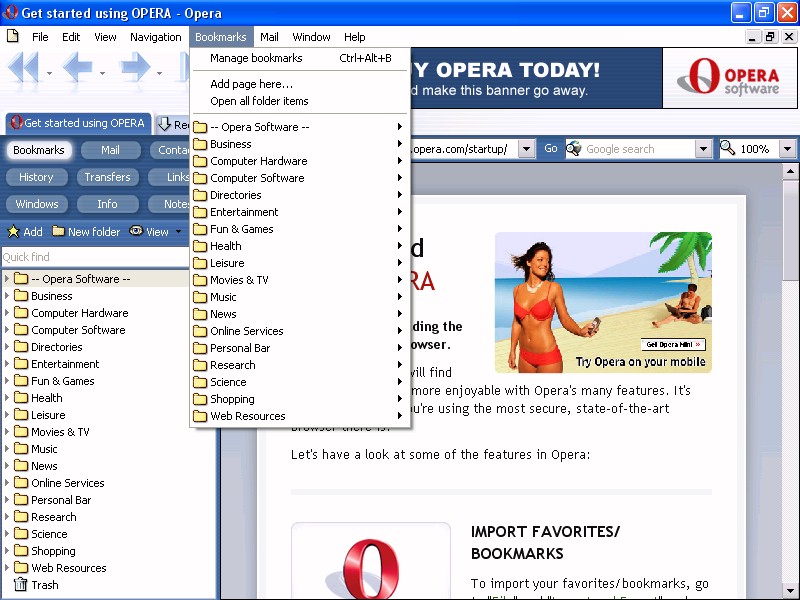This screenshot has height=600, width=800.
Task: Open the Navigation menu
Action: click(156, 37)
